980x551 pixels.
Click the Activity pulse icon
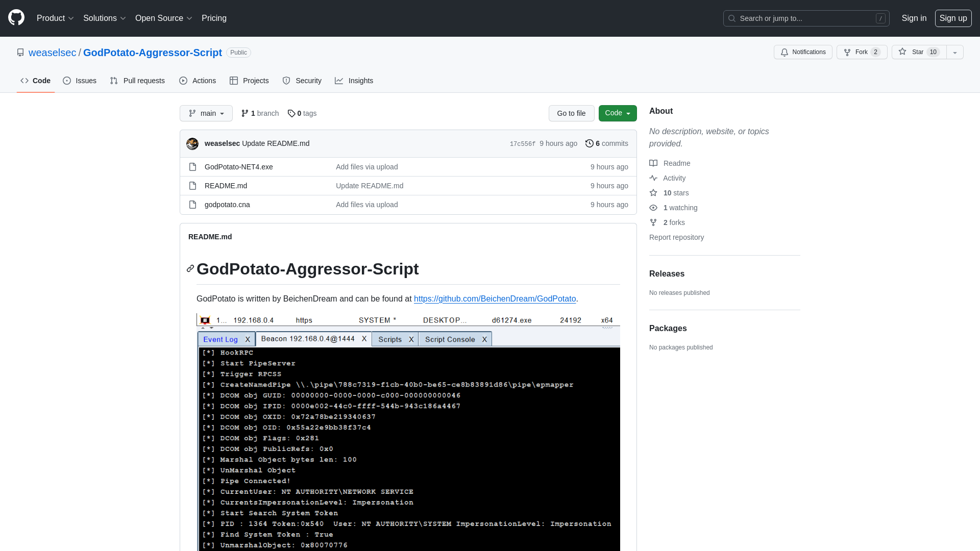click(653, 178)
